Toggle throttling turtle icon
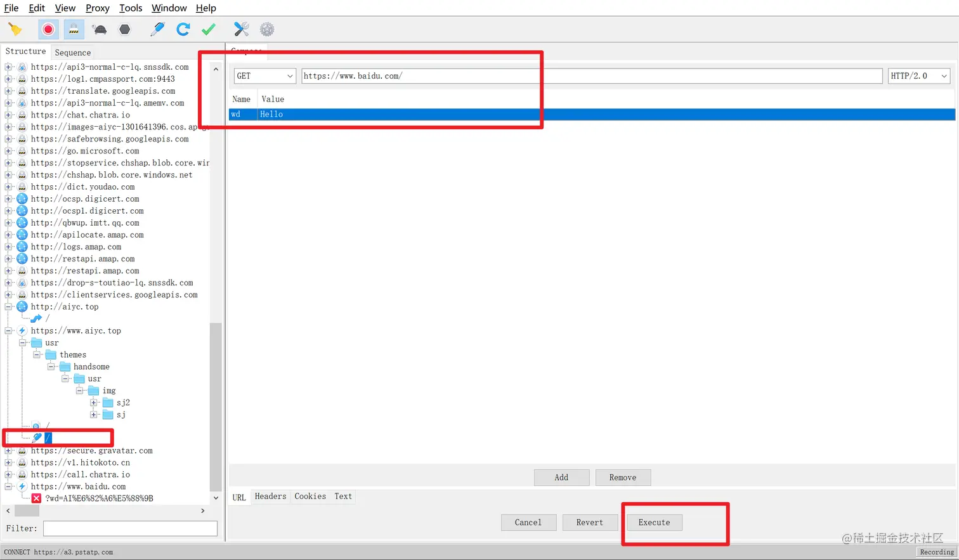The height and width of the screenshot is (560, 959). coord(100,29)
